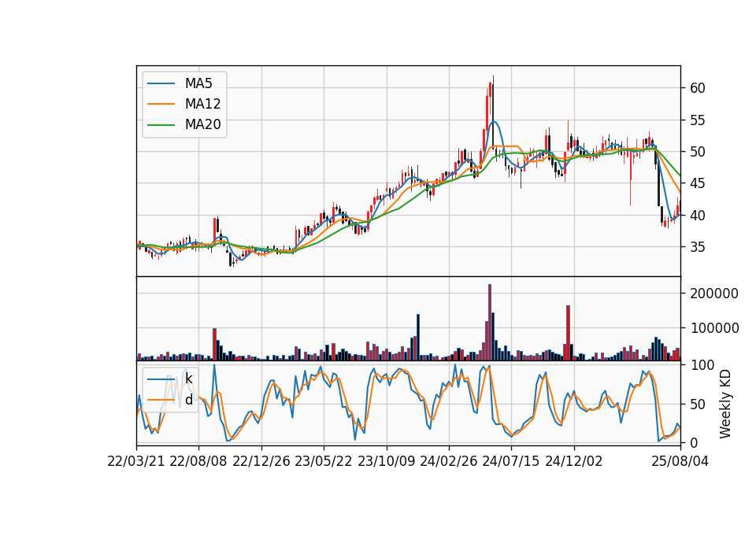
Task: Click the d legend label in KD panel
Action: tap(188, 400)
